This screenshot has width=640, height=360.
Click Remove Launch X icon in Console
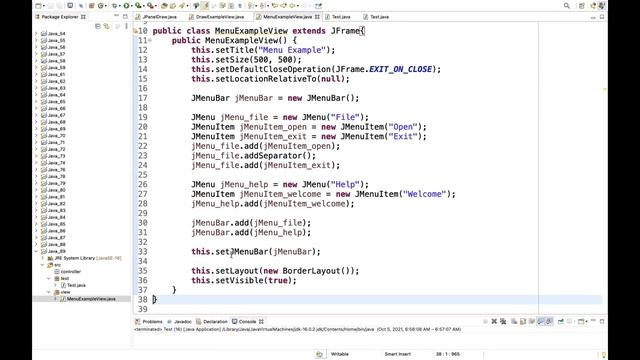click(494, 322)
